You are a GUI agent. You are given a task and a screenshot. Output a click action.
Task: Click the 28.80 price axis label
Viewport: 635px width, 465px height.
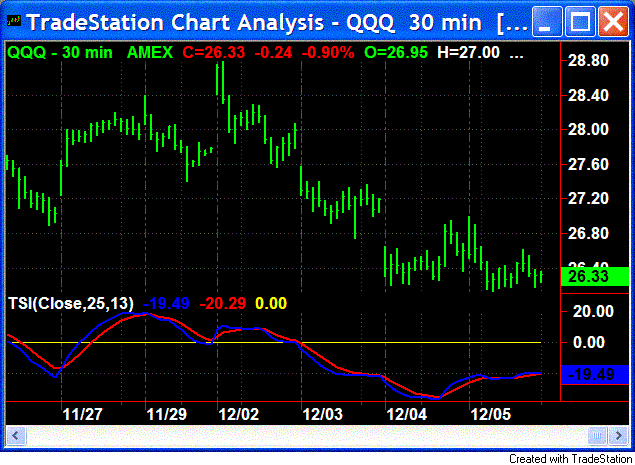click(x=588, y=61)
